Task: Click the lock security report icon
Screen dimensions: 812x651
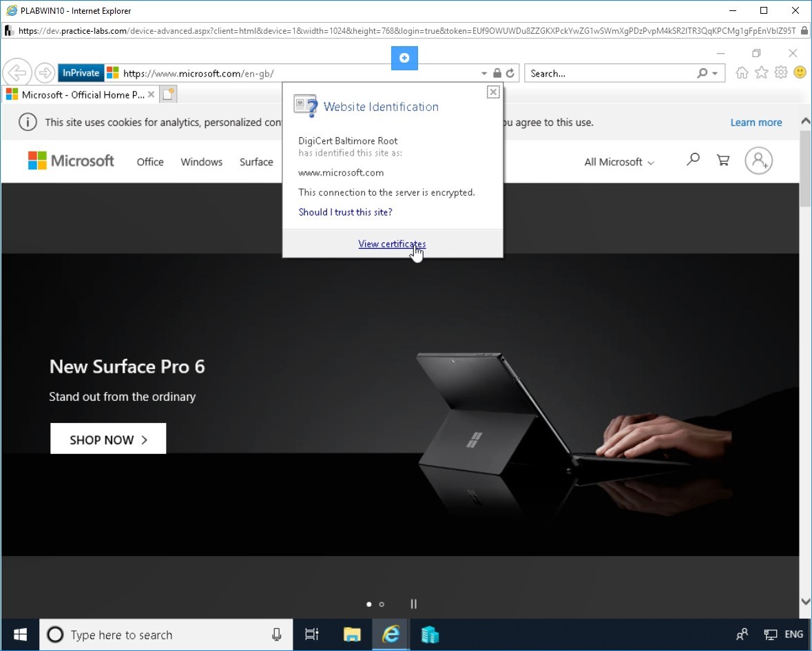Action: [497, 73]
